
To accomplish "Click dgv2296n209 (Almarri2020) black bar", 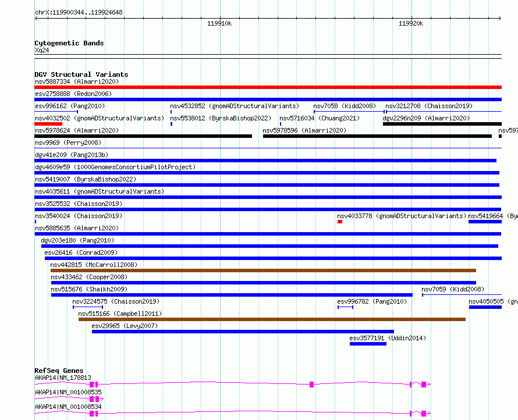I will coord(442,124).
